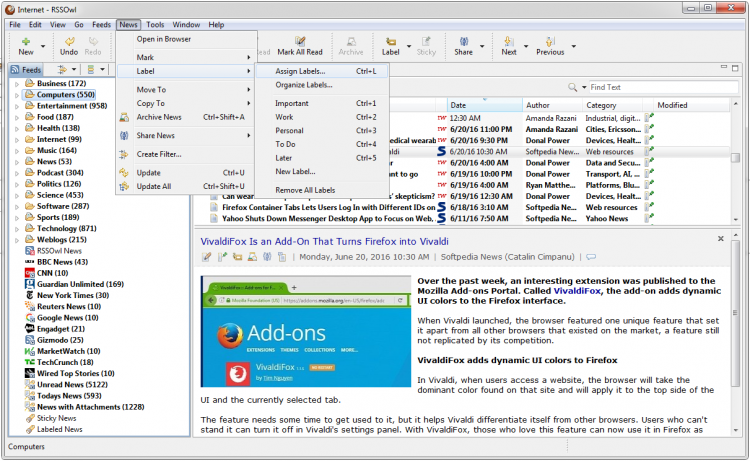The image size is (750, 461).
Task: Open the dropdown arrow next to Share toolbar button
Action: point(482,46)
